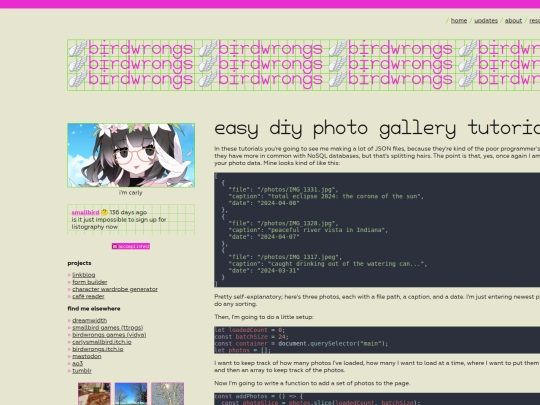Open smallbird games (ttrpgs) link
This screenshot has height=405, width=540.
[107, 328]
